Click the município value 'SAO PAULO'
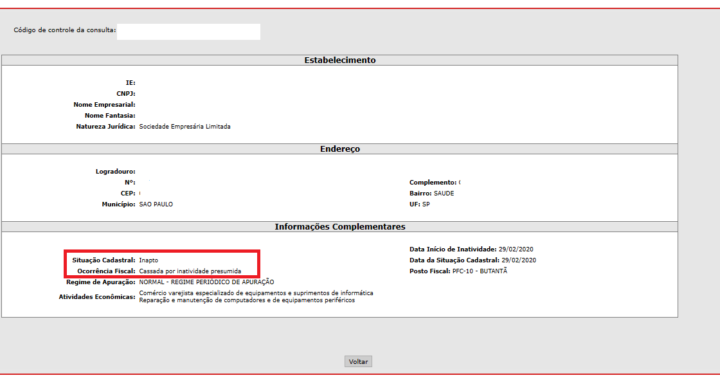Screen dimensions: 720x380 point(156,205)
